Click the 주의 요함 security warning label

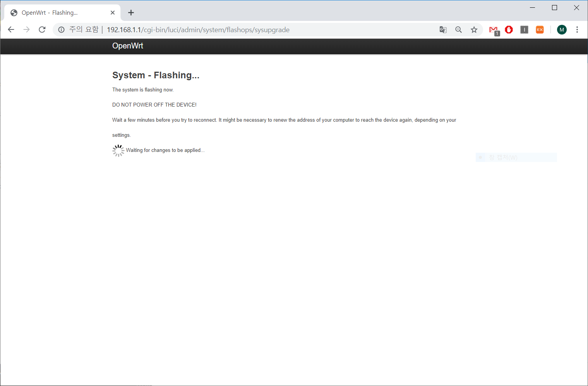pos(84,30)
